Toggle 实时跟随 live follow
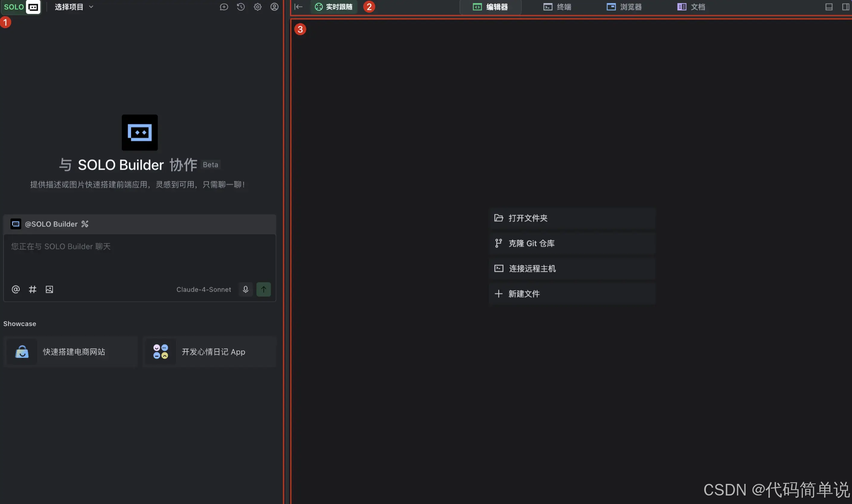This screenshot has height=504, width=852. 334,7
